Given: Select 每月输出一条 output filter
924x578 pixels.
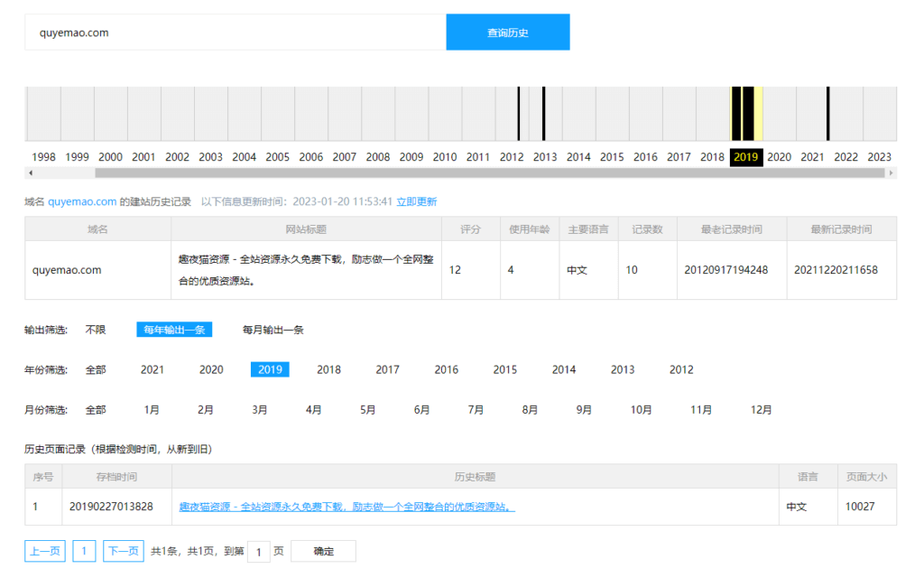Looking at the screenshot, I should 272,329.
